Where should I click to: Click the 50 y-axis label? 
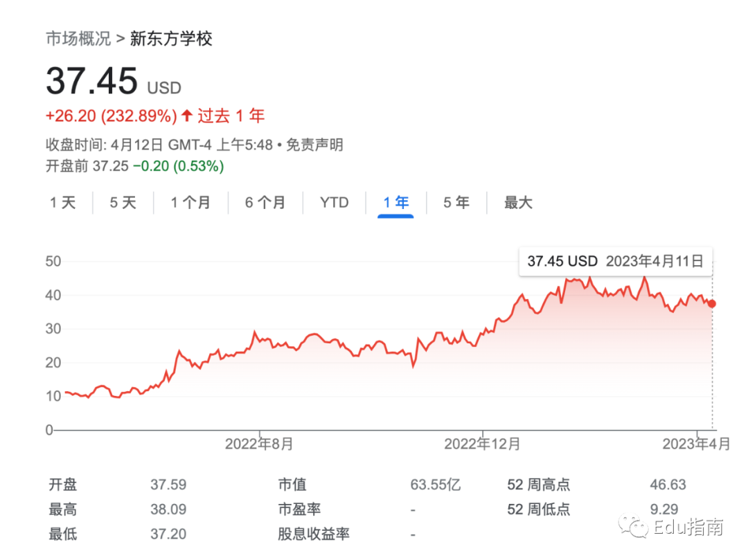pyautogui.click(x=53, y=261)
